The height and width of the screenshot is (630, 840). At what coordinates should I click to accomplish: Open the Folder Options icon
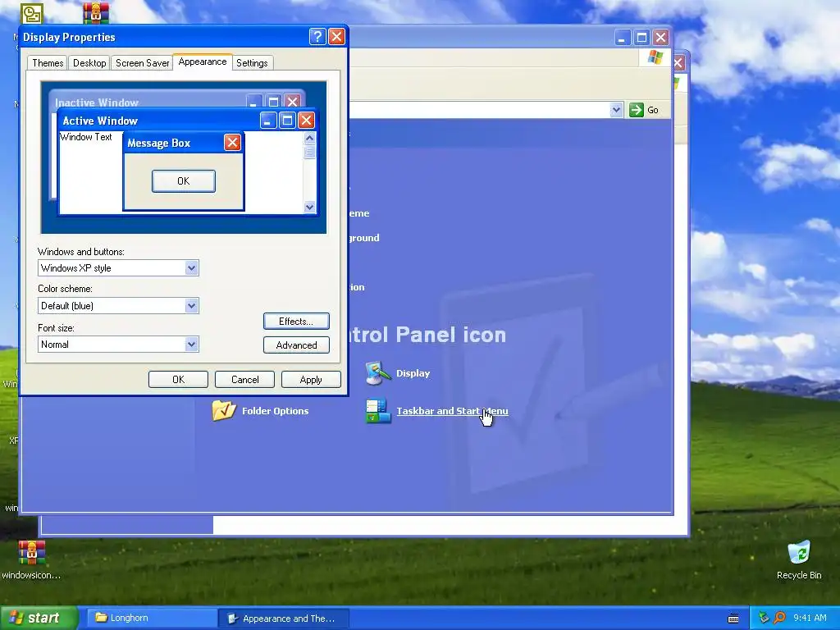pos(224,411)
